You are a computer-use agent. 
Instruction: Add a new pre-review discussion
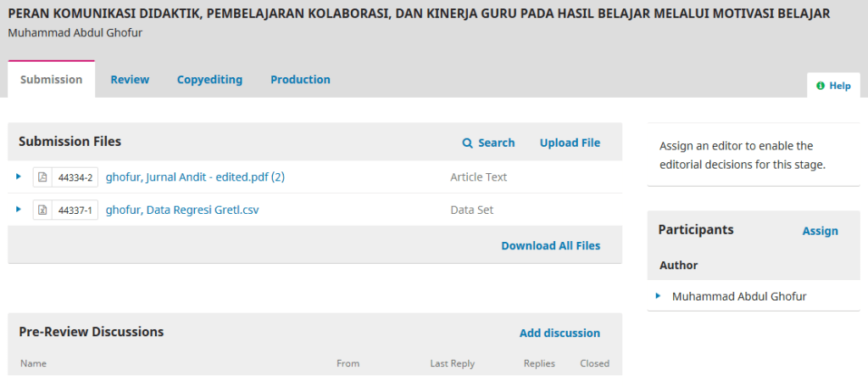coord(559,334)
